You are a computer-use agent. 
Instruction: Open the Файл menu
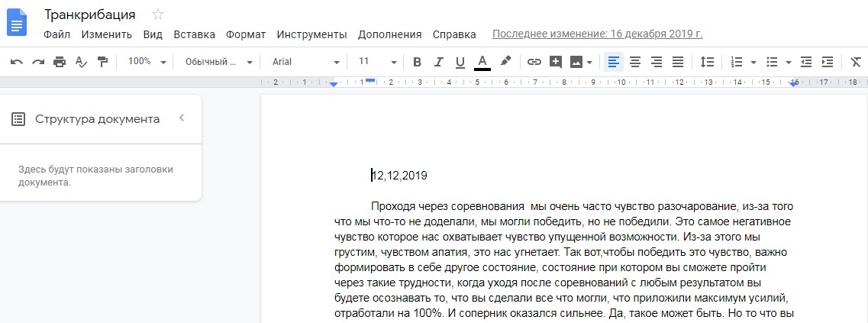[56, 34]
